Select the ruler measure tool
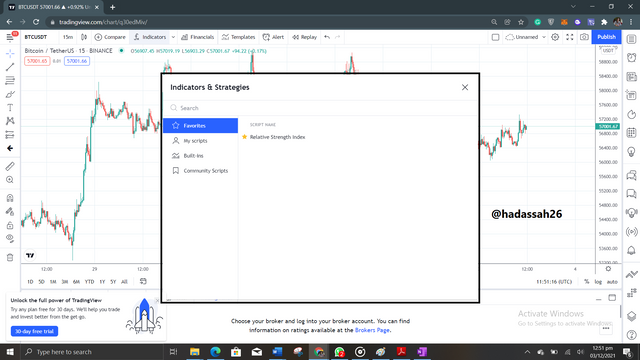Image resolution: width=640 pixels, height=360 pixels. click(10, 166)
